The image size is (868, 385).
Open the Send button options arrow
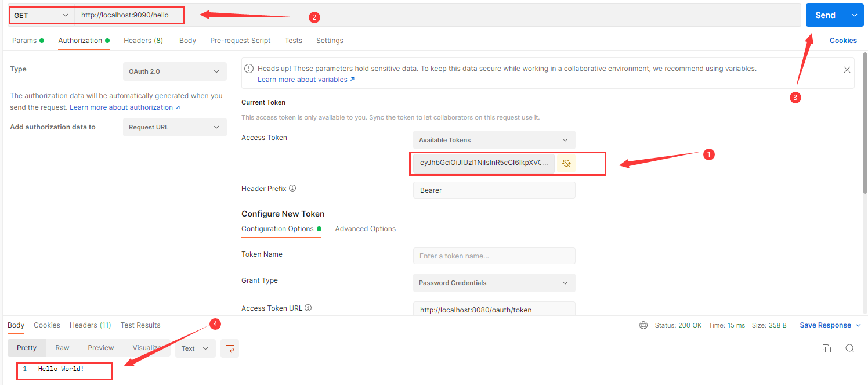tap(855, 15)
